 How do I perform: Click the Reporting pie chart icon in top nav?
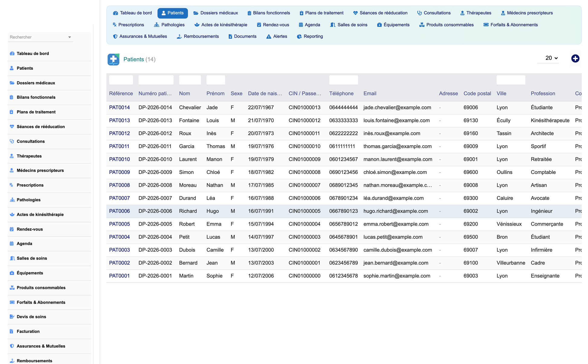pyautogui.click(x=299, y=37)
